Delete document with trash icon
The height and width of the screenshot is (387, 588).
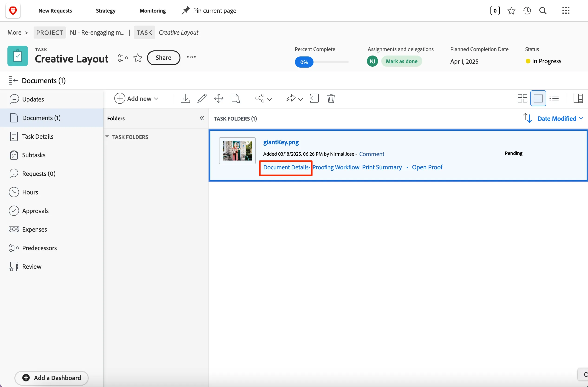(331, 98)
